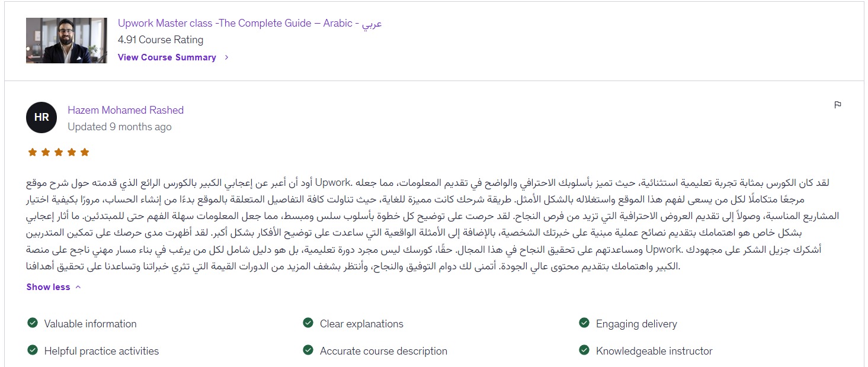Click the Engaging delivery checkmark icon

coord(584,323)
